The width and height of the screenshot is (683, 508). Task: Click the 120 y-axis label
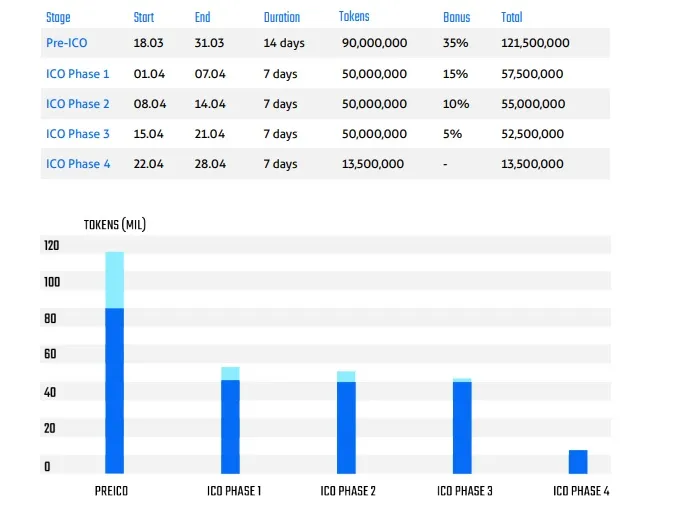pyautogui.click(x=51, y=245)
